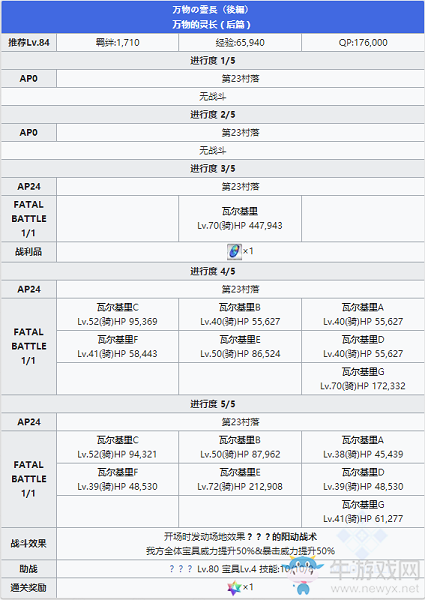Click the 进行度 3/5 section header

point(212,168)
